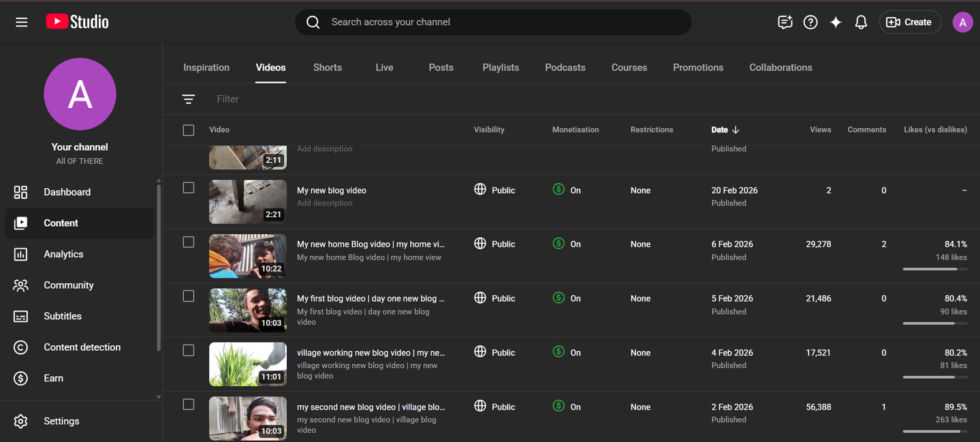Click the sparkle Ask Studio icon
The height and width of the screenshot is (442, 980).
[835, 22]
